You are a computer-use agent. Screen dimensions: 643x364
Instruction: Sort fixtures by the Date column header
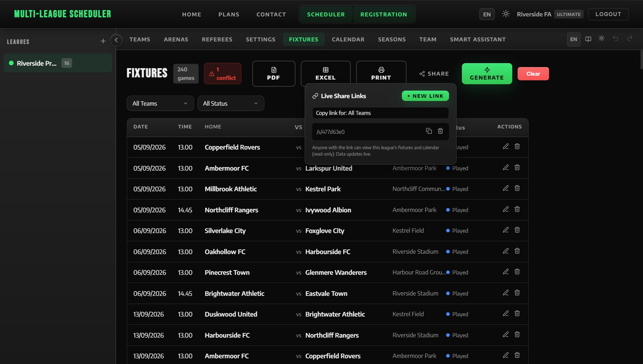pyautogui.click(x=140, y=127)
